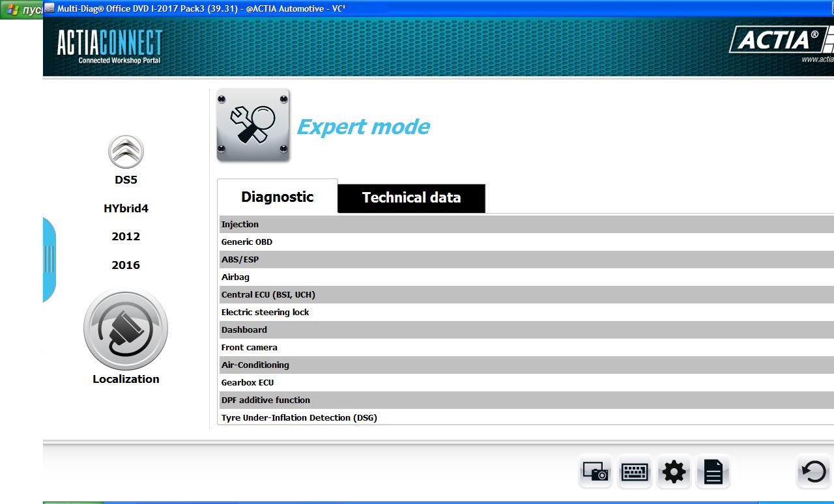Viewport: 834px width, 504px height.
Task: Click the 2016 year label
Action: tap(126, 265)
